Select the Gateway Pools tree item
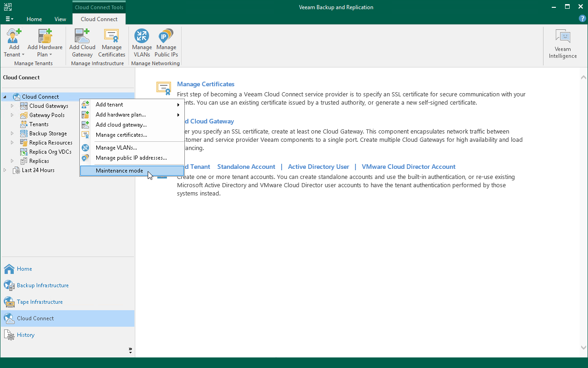Screen dimensions: 588x368 (x=47, y=115)
